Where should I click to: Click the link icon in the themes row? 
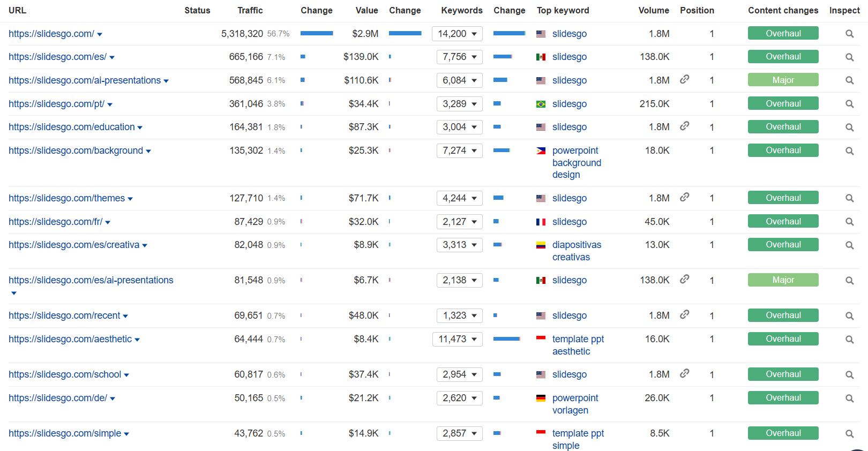[x=684, y=197]
